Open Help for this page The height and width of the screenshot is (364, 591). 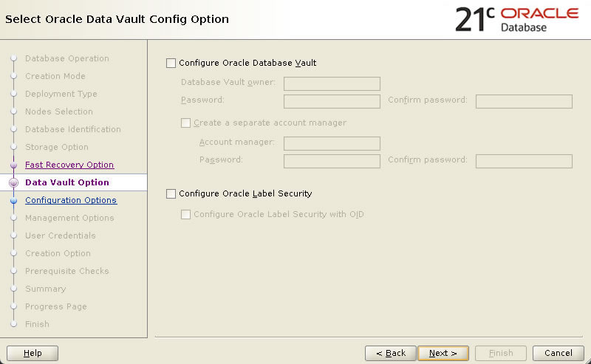tap(33, 353)
